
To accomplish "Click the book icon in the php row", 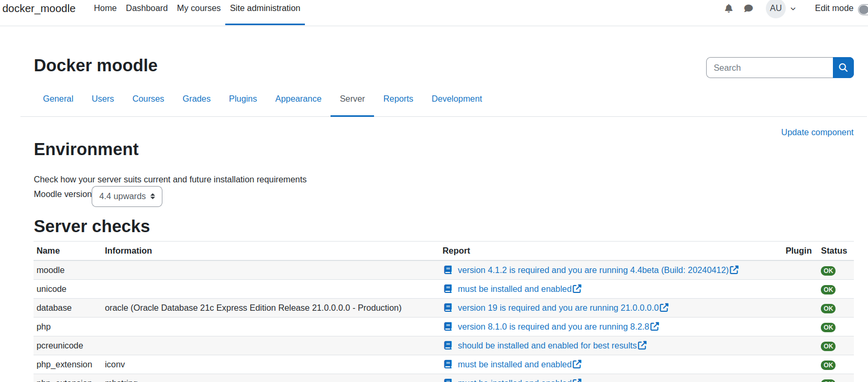I will 448,326.
